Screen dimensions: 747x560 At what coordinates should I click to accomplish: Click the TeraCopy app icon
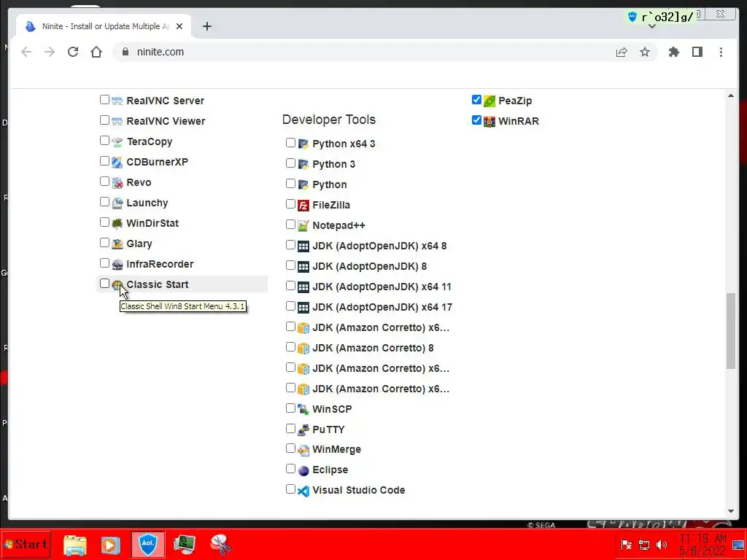point(117,141)
